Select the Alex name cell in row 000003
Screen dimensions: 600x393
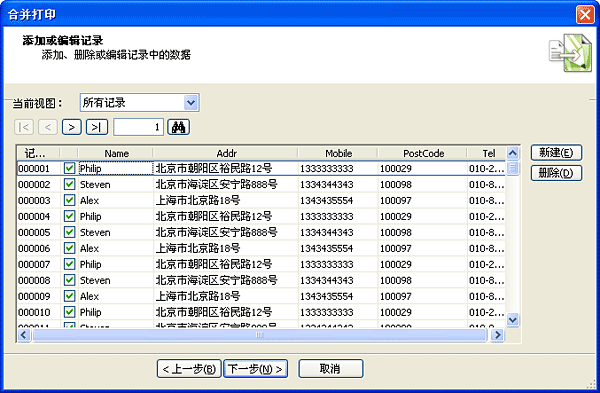(x=116, y=200)
